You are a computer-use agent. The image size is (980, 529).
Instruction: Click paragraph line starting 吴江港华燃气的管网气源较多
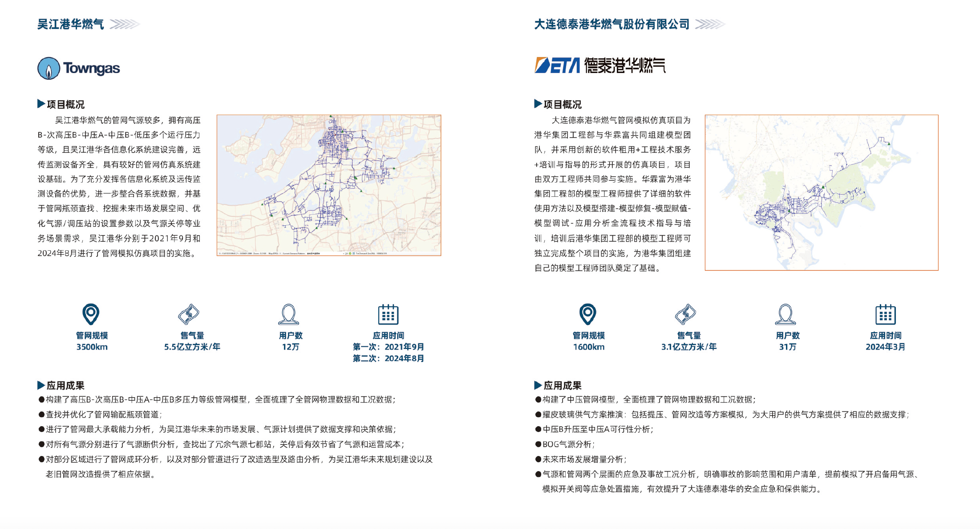click(128, 120)
